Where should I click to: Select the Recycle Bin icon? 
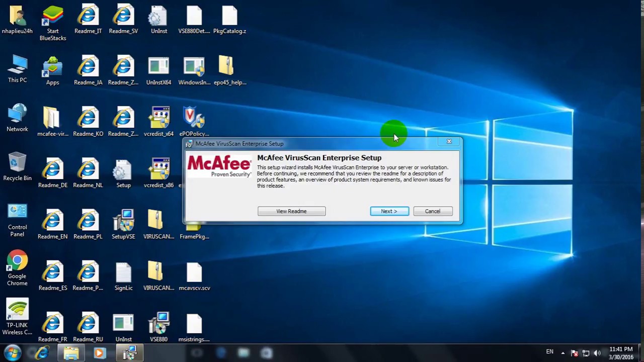coord(17,163)
